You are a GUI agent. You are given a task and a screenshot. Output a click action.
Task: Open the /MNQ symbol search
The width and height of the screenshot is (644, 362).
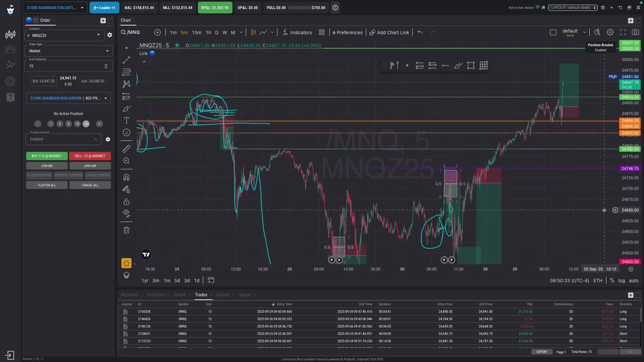[x=131, y=32]
